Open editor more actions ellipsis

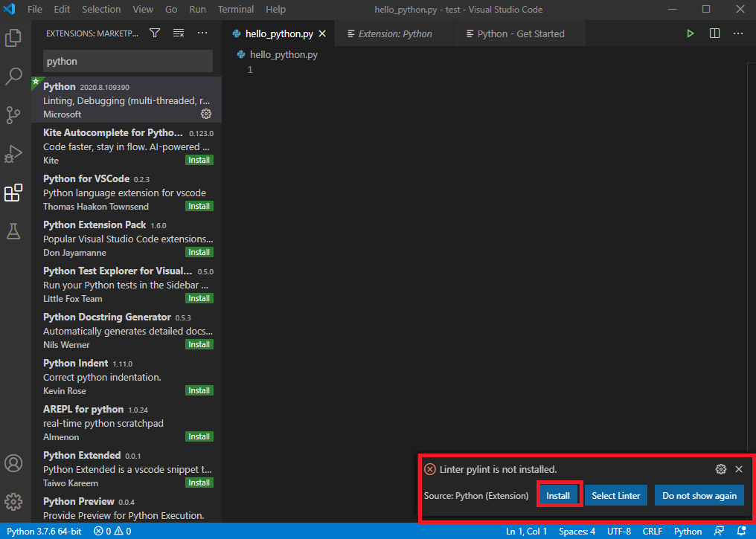pyautogui.click(x=738, y=33)
